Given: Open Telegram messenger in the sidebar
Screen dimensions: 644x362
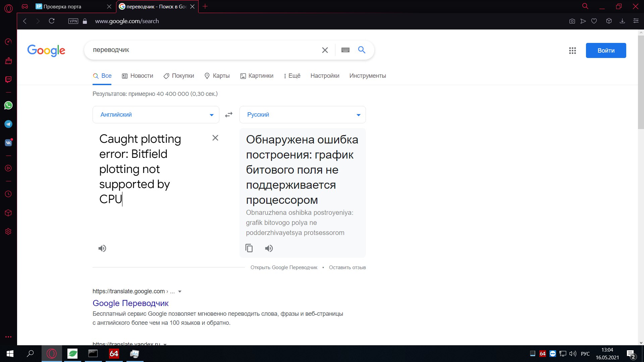Looking at the screenshot, I should pyautogui.click(x=8, y=124).
